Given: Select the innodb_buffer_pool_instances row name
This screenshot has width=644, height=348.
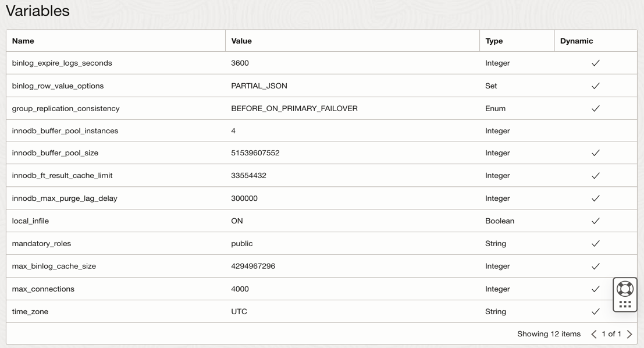Looking at the screenshot, I should pos(65,131).
